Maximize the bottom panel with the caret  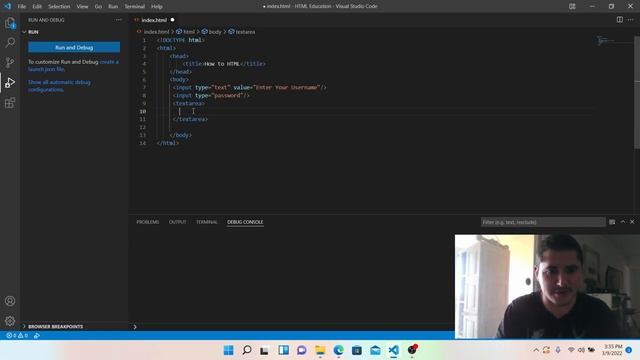(623, 222)
